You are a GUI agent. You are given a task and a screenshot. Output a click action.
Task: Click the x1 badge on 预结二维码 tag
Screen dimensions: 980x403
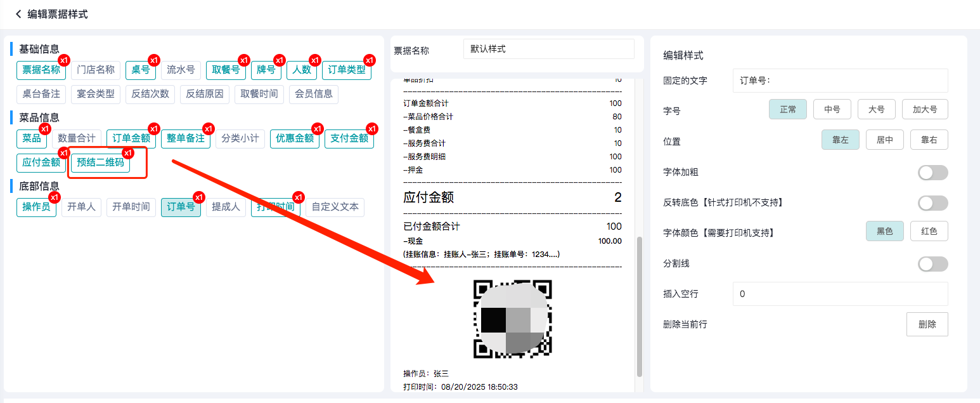(128, 153)
